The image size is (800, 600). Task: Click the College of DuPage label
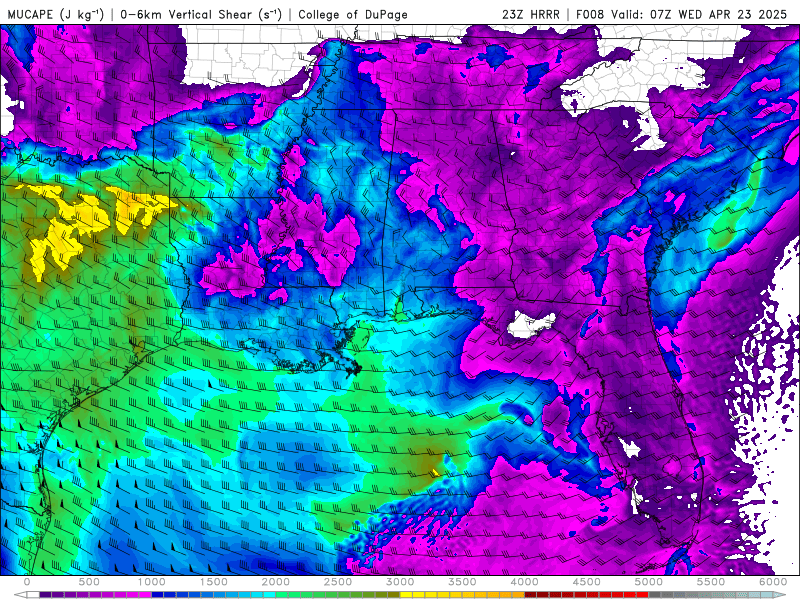tap(353, 14)
